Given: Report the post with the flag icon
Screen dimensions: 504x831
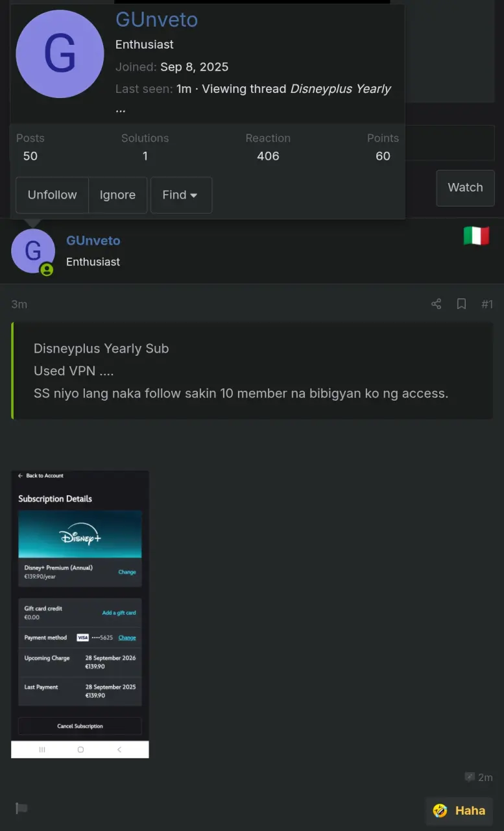Looking at the screenshot, I should tap(21, 808).
